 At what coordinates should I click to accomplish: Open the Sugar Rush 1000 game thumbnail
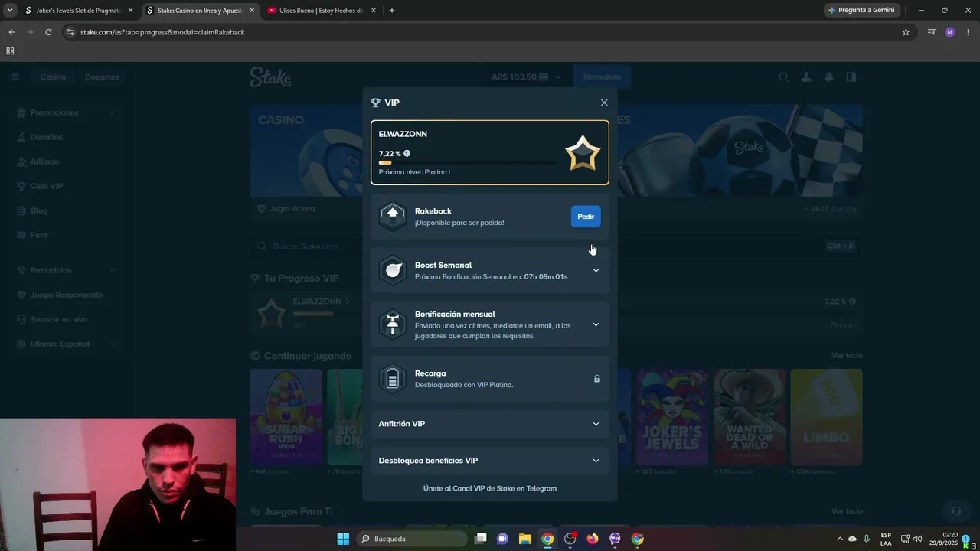(286, 417)
